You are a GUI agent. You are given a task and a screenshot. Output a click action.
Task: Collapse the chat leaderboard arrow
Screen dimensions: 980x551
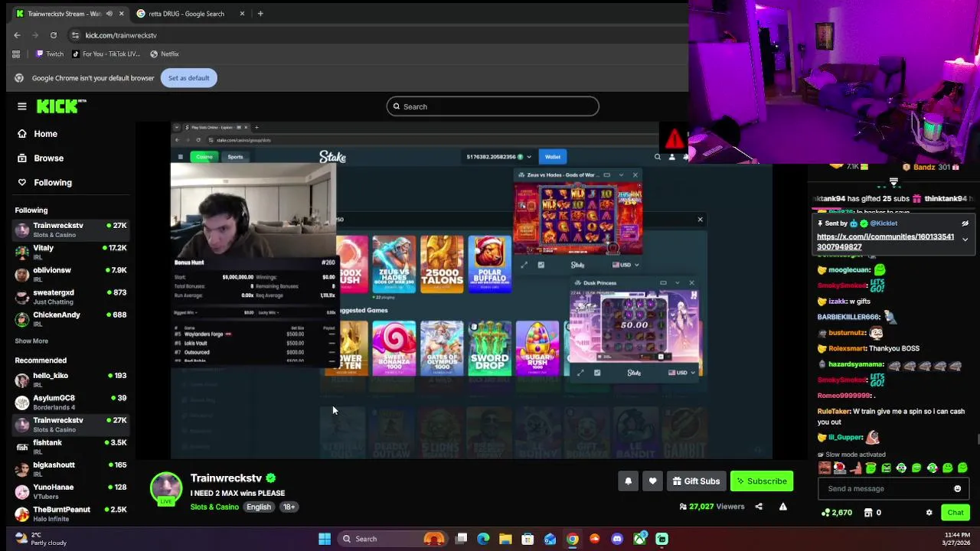click(x=893, y=183)
